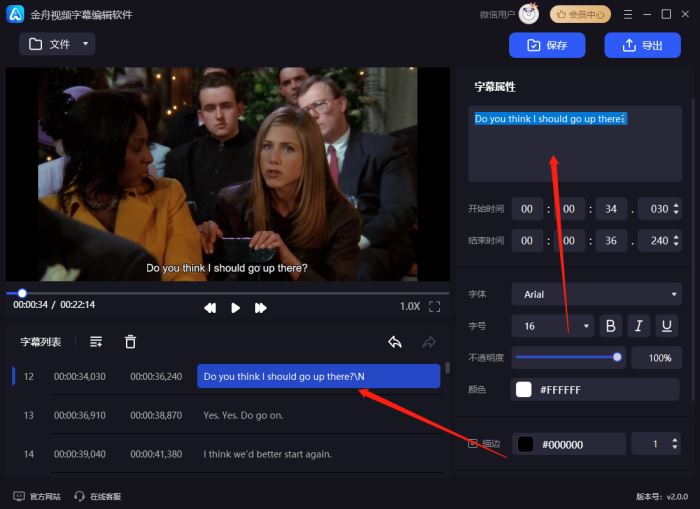Change the 1.0X playback speed
This screenshot has height=509, width=700.
pyautogui.click(x=410, y=306)
